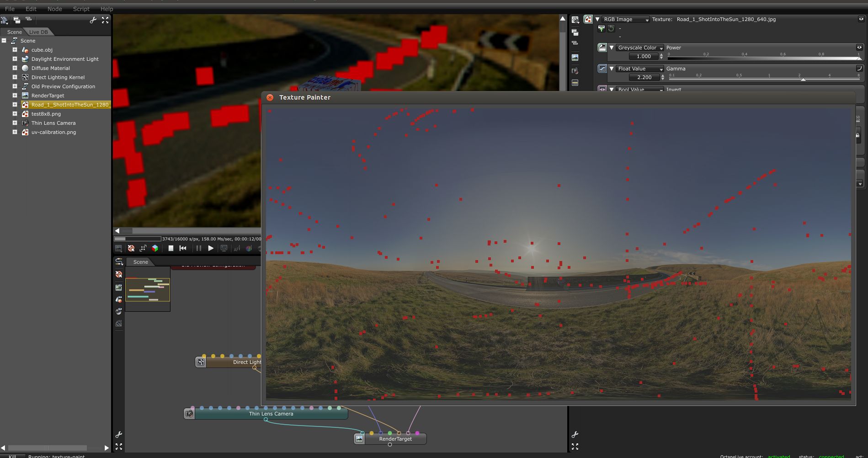Image resolution: width=868 pixels, height=458 pixels.
Task: Switch to the Live DB tab
Action: pyautogui.click(x=38, y=32)
